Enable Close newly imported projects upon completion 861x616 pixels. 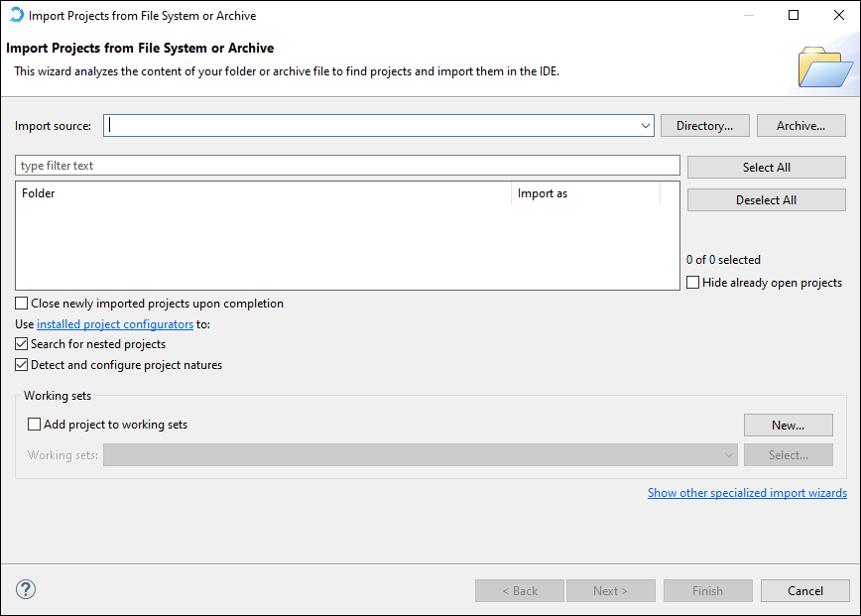[22, 304]
